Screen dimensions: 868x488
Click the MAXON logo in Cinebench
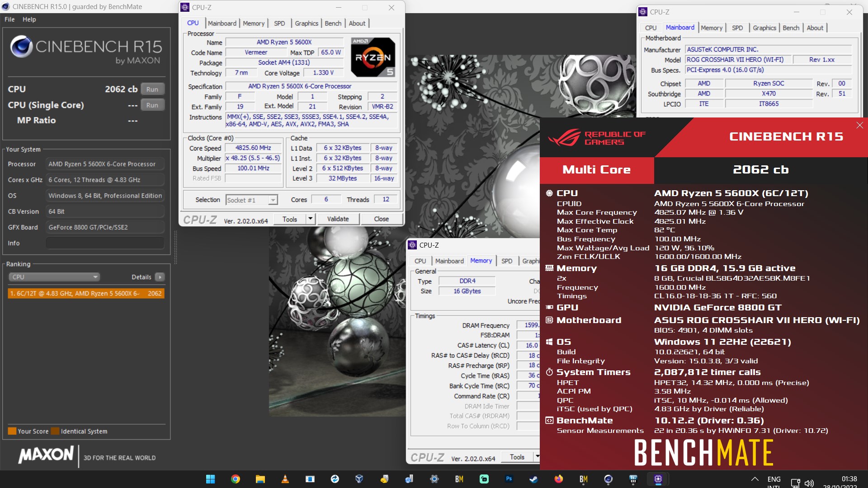click(46, 455)
